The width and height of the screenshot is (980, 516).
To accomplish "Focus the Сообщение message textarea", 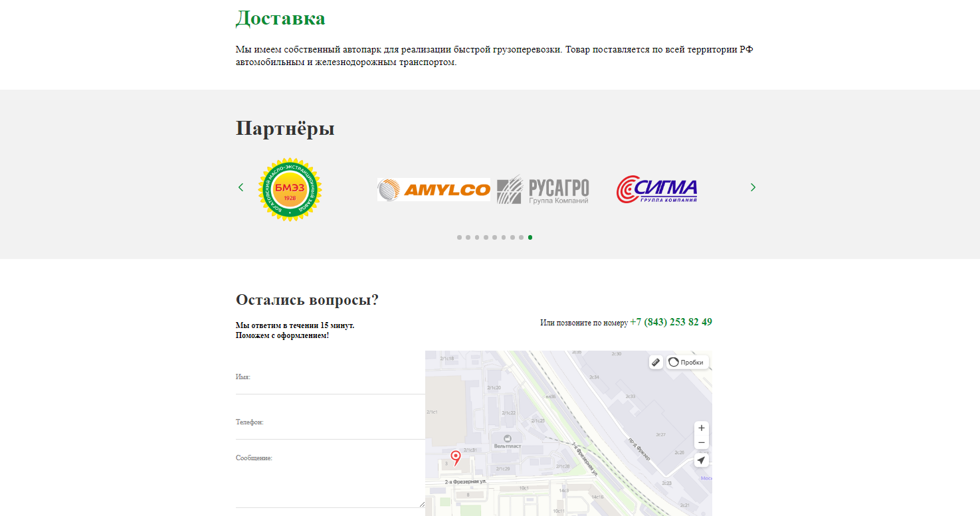I will pos(330,479).
